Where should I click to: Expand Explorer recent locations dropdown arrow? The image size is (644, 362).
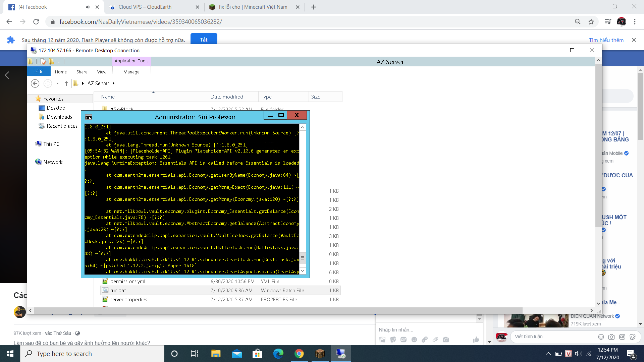click(57, 83)
